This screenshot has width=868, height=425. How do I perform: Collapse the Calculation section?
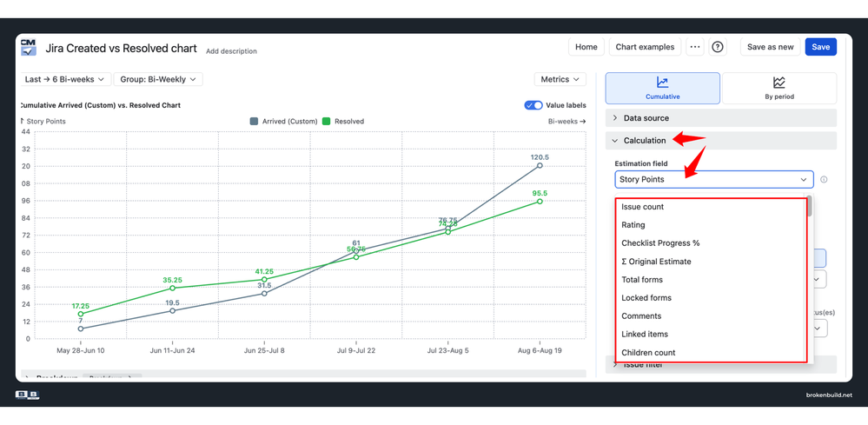721,141
